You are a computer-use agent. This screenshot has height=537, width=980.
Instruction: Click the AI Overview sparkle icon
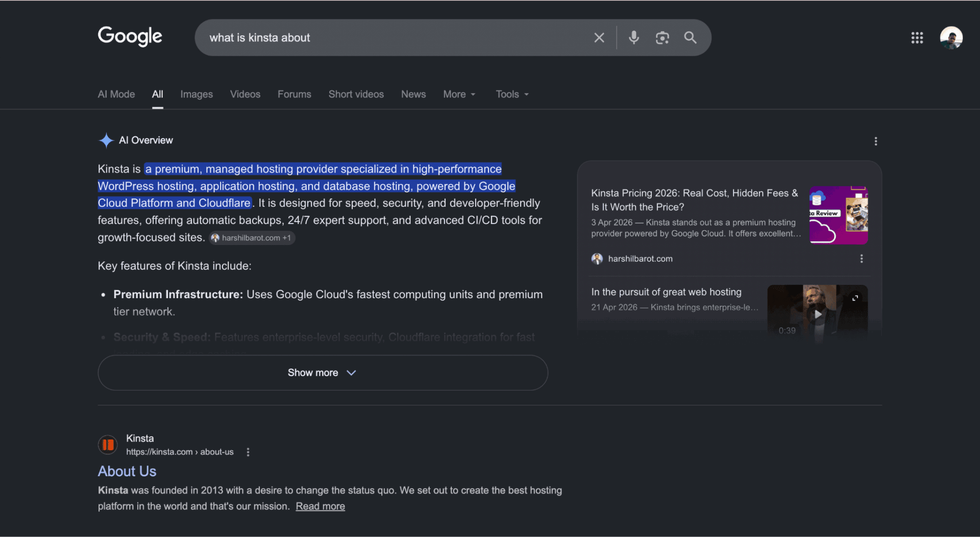pyautogui.click(x=106, y=140)
